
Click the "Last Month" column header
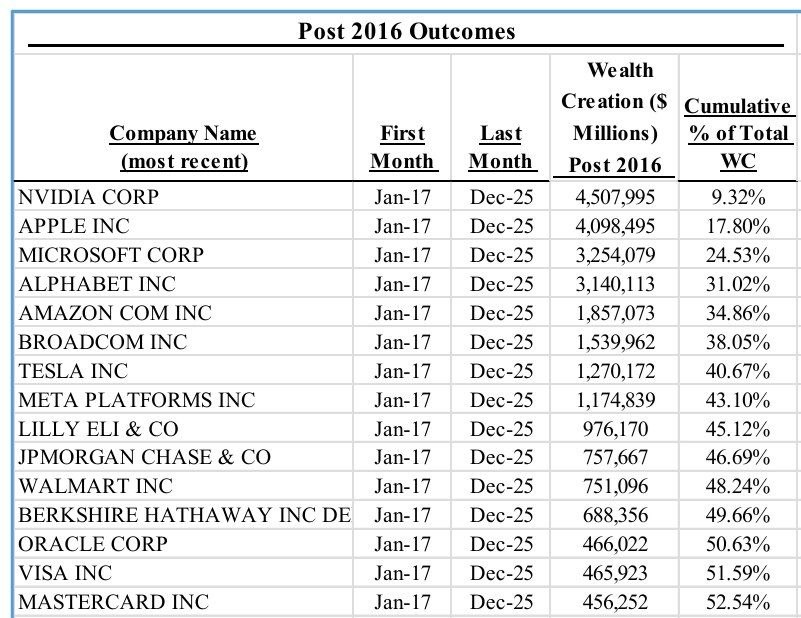click(501, 146)
